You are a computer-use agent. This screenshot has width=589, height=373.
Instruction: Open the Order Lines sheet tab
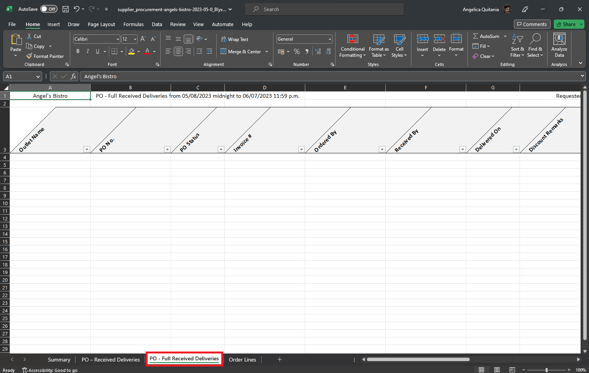pyautogui.click(x=242, y=359)
